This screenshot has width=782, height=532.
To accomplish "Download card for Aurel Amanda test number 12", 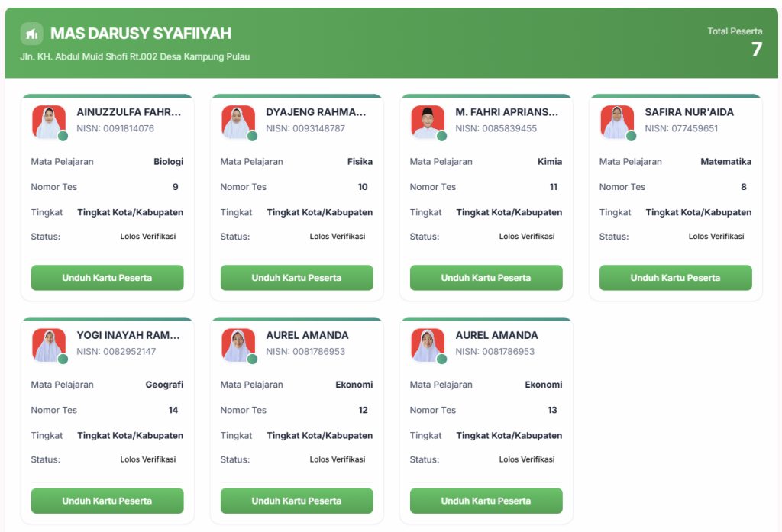I will [296, 501].
